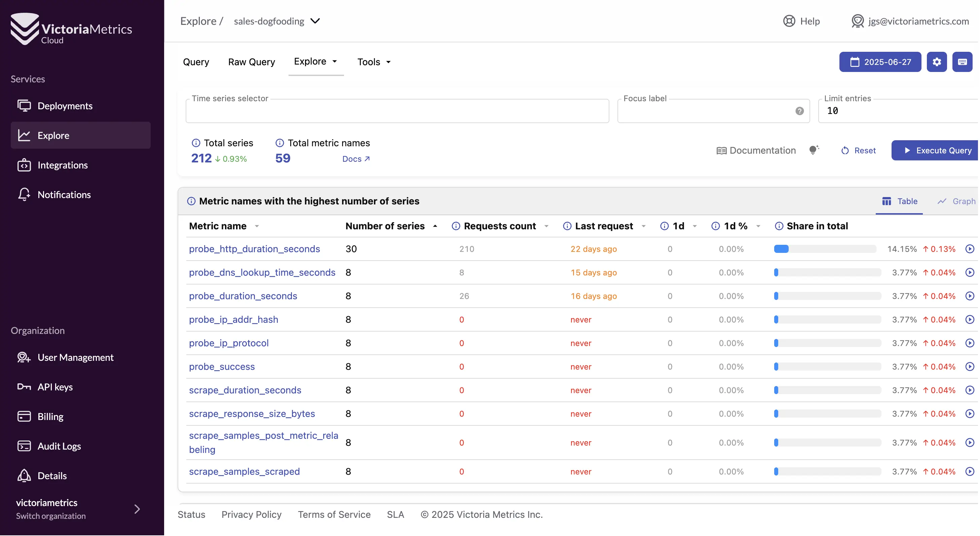Open Deployments in the sidebar
Screen dimensions: 980x536
click(81, 106)
